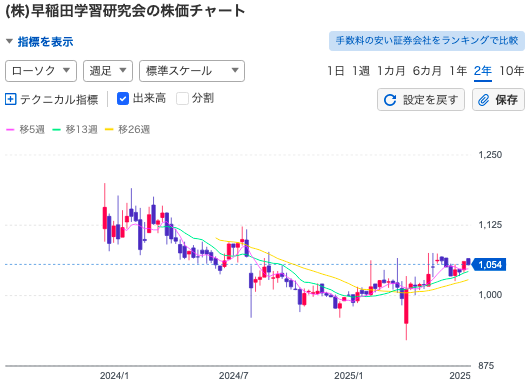Enable the 分割 split checkbox

coord(182,99)
